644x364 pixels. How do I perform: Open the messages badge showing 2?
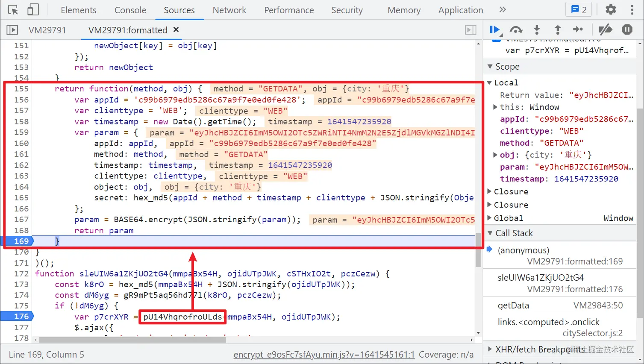(x=579, y=10)
